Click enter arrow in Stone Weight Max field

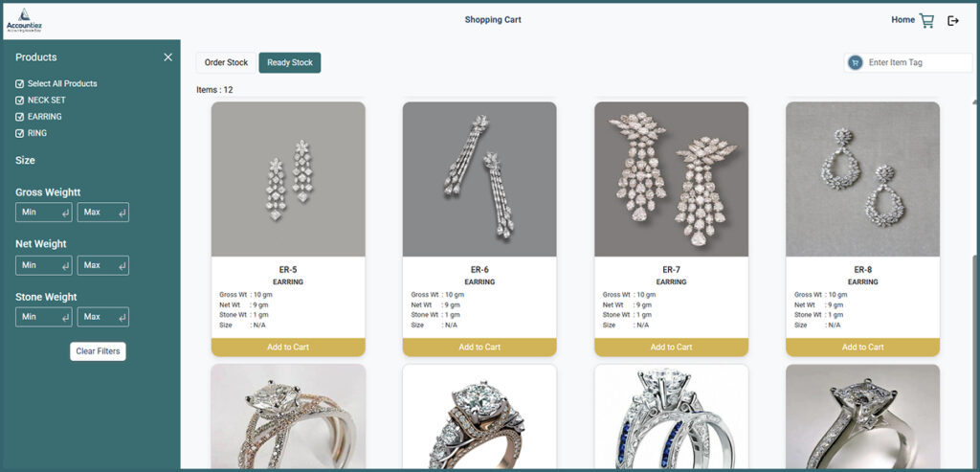[x=122, y=318]
